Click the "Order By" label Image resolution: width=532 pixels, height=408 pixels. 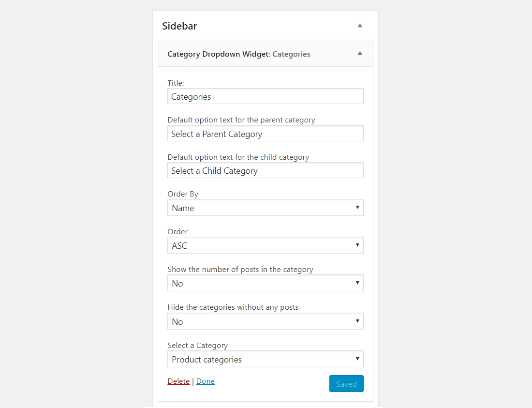(183, 194)
